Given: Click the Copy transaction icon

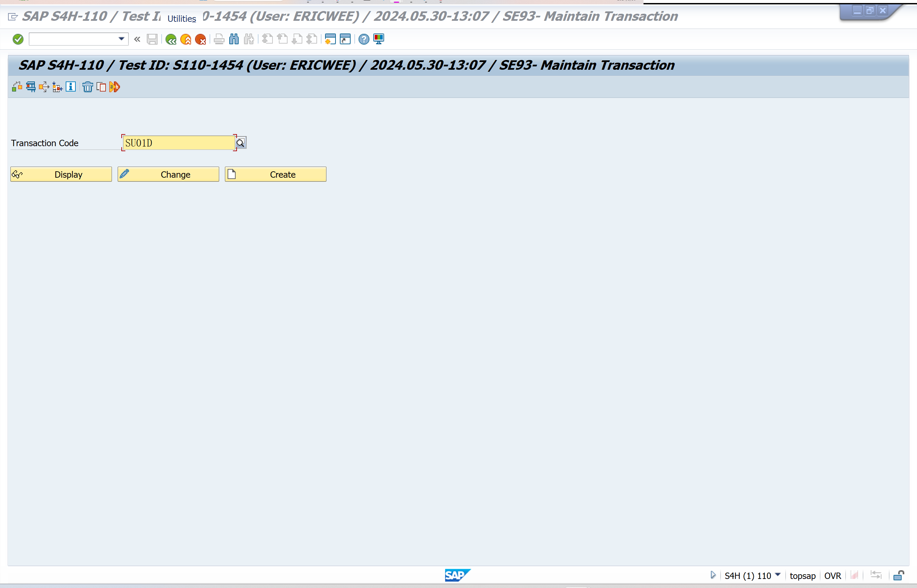Looking at the screenshot, I should pyautogui.click(x=101, y=87).
